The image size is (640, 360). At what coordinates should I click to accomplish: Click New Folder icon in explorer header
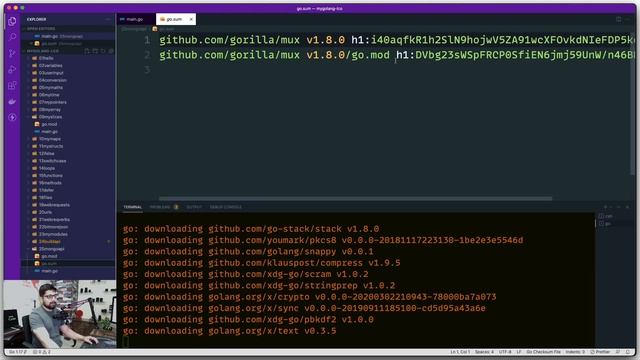(x=95, y=51)
